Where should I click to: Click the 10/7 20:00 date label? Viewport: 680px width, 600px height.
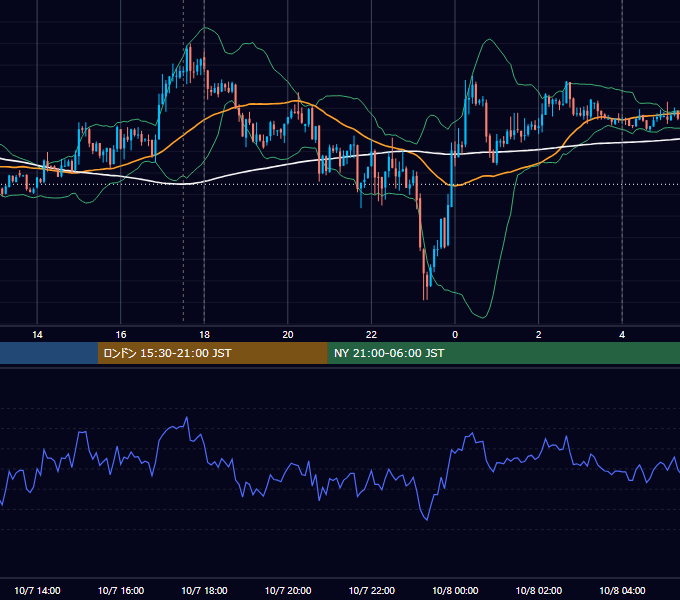click(288, 590)
